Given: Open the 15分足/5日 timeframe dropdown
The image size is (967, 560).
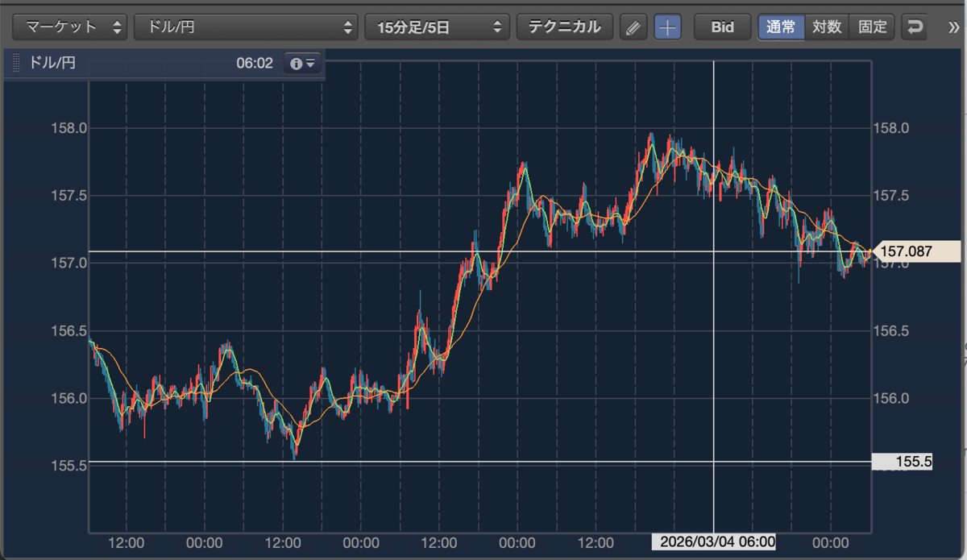Looking at the screenshot, I should (x=437, y=27).
